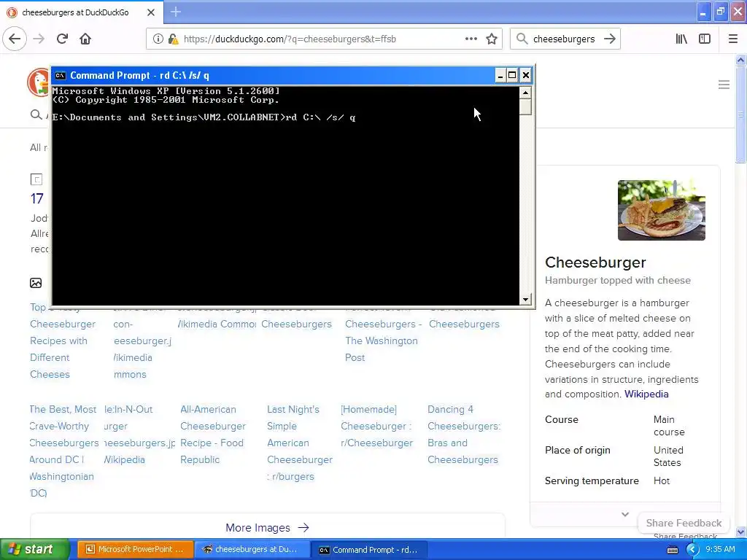This screenshot has height=560, width=747.
Task: Open Cheeseburgers - The Washington Post result
Action: tap(383, 341)
